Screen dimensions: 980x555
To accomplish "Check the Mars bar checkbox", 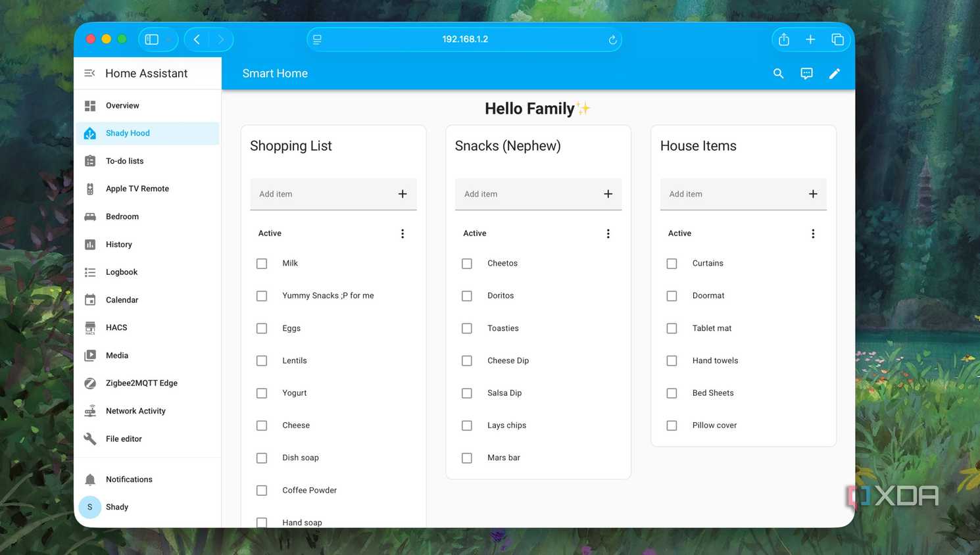I will (x=467, y=458).
